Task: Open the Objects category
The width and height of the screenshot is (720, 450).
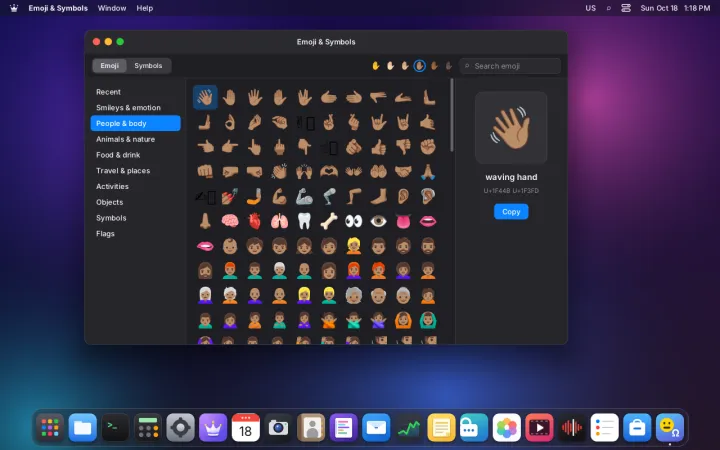Action: [x=135, y=202]
